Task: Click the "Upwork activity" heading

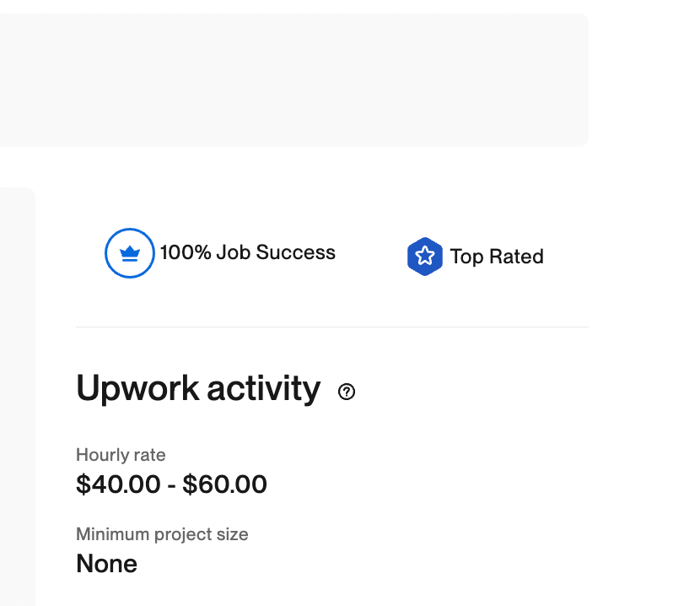Action: click(198, 388)
